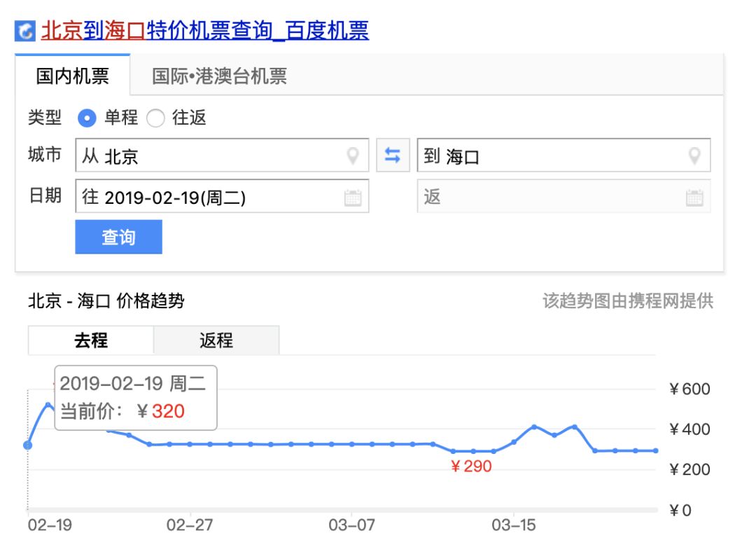Click the 往 2019-02-19 departure date field
This screenshot has height=545, width=756.
[210, 198]
